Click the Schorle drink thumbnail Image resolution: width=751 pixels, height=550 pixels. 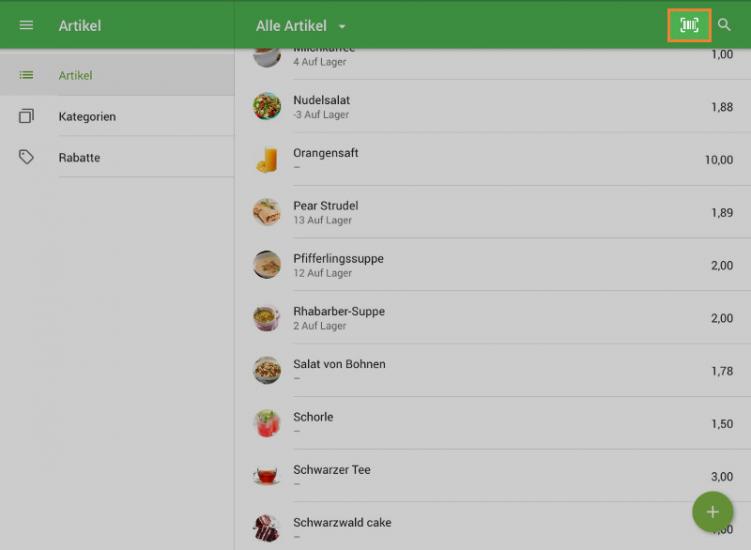pos(267,423)
